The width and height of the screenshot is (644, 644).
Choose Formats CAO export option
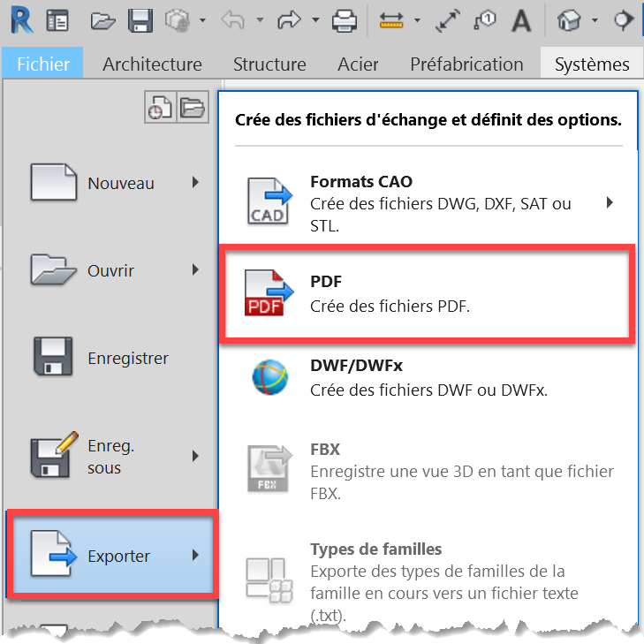pyautogui.click(x=428, y=203)
